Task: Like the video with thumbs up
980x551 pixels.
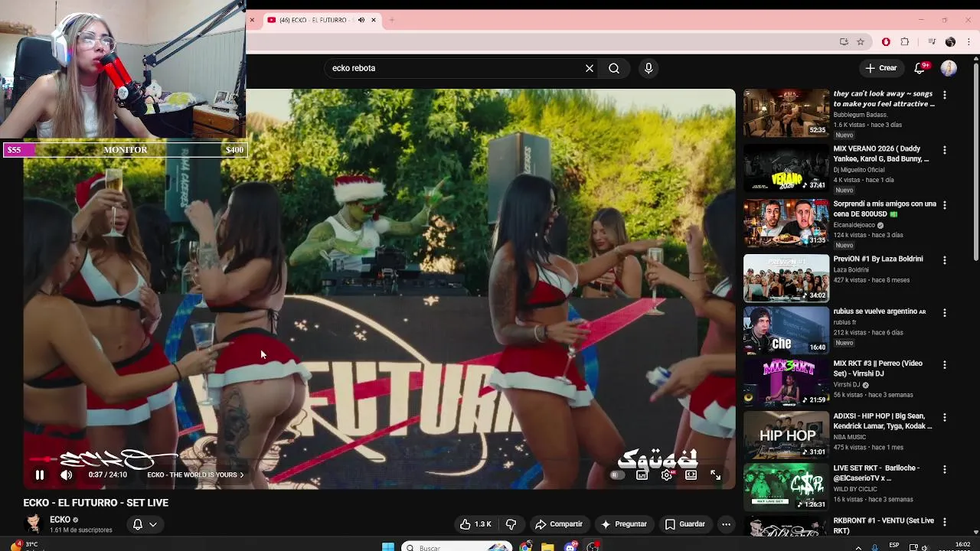Action: pos(475,524)
